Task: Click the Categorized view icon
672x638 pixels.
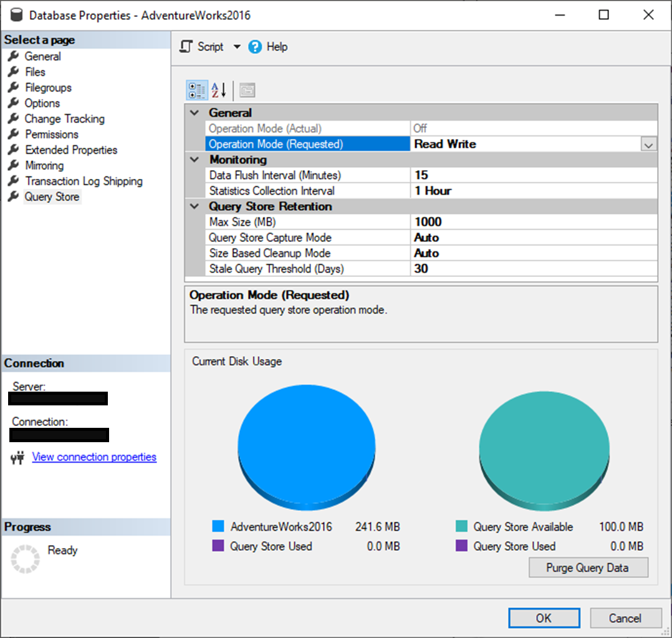Action: tap(197, 90)
